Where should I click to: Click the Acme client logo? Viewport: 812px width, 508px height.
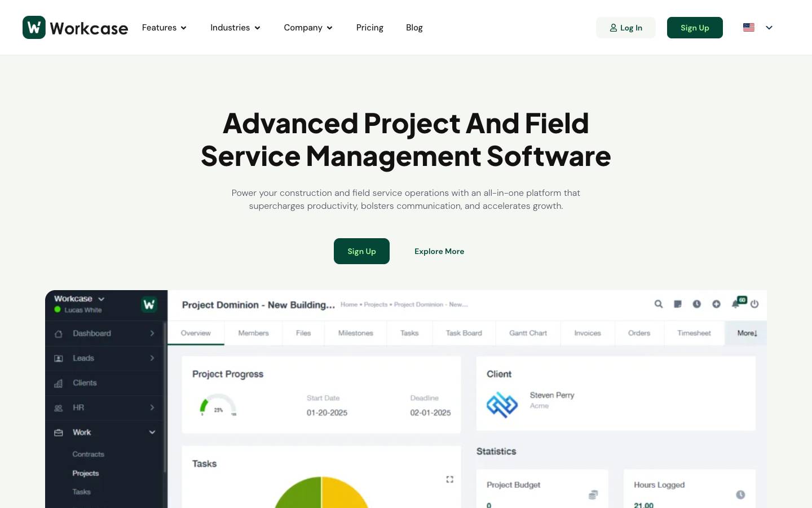(502, 405)
